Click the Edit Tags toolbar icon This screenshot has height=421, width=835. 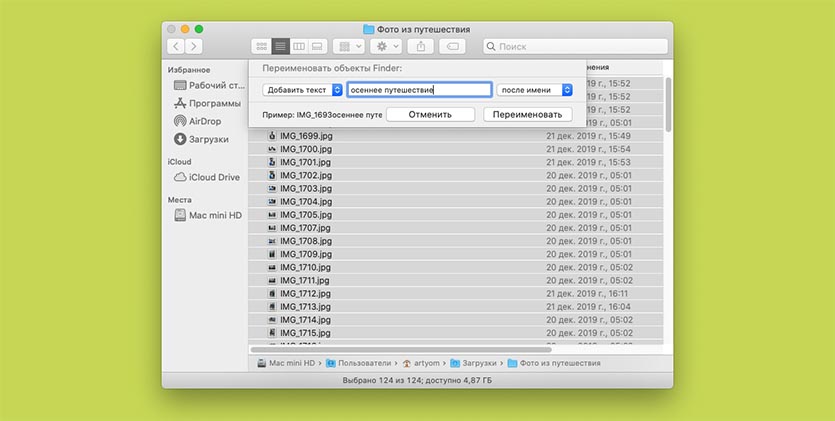(452, 46)
